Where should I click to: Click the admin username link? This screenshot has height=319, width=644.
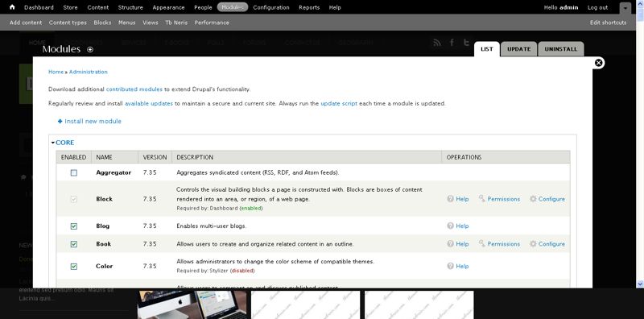(x=569, y=7)
